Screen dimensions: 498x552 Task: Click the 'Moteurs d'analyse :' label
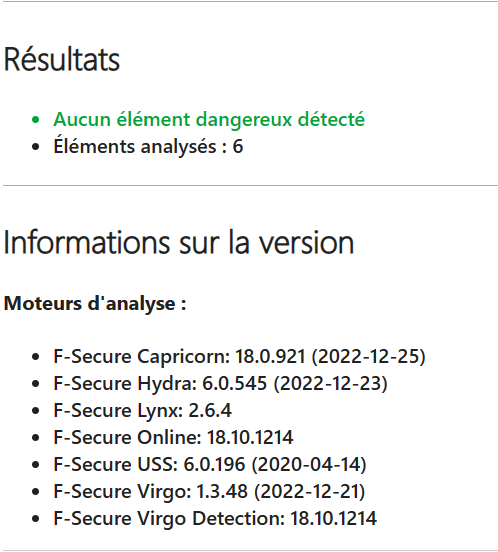(95, 303)
